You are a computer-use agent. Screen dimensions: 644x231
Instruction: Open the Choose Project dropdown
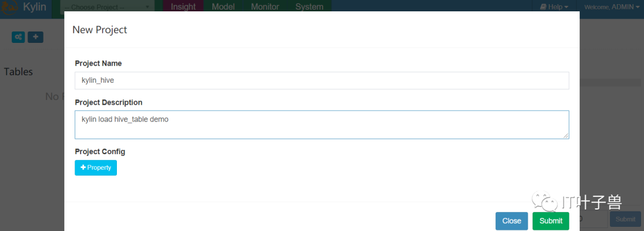tap(107, 7)
